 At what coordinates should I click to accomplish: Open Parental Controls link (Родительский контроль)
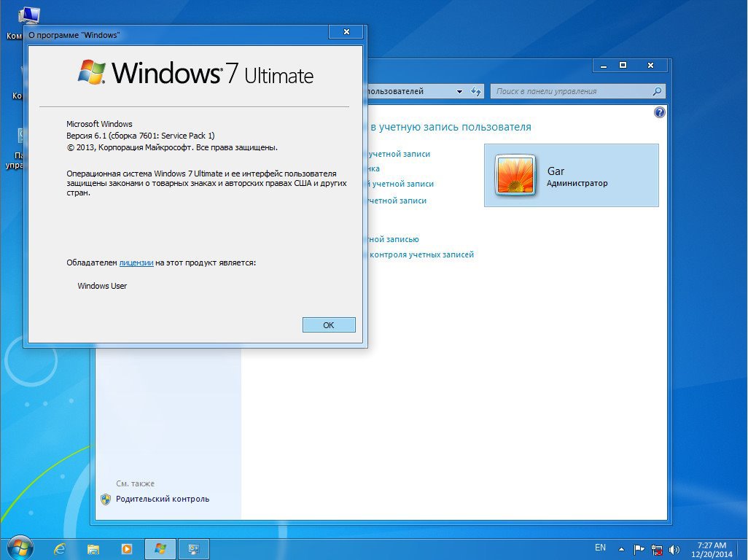[x=163, y=499]
